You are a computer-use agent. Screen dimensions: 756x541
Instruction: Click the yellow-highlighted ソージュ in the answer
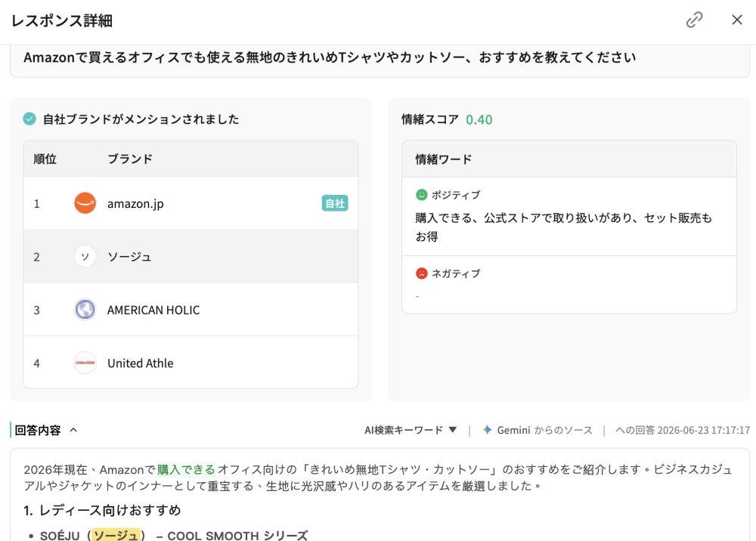116,535
